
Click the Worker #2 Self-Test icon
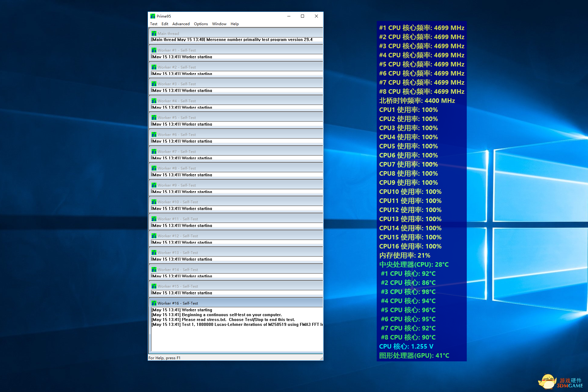[154, 67]
